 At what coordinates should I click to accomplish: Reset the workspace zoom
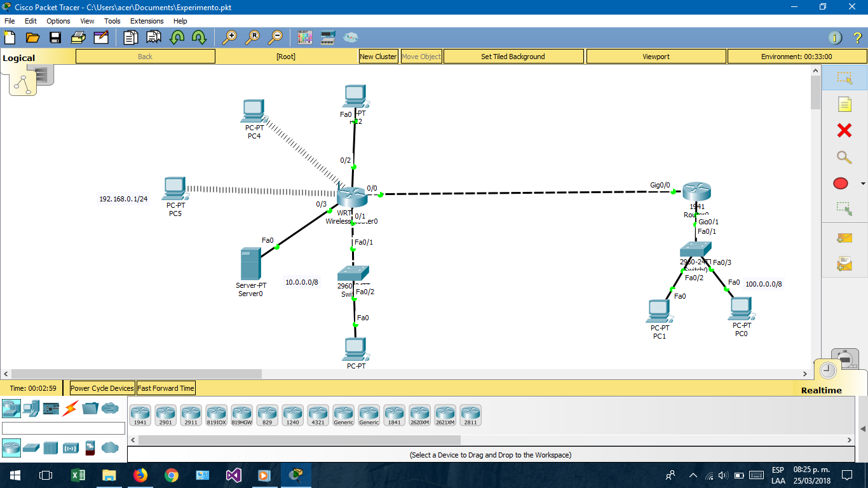pyautogui.click(x=252, y=37)
